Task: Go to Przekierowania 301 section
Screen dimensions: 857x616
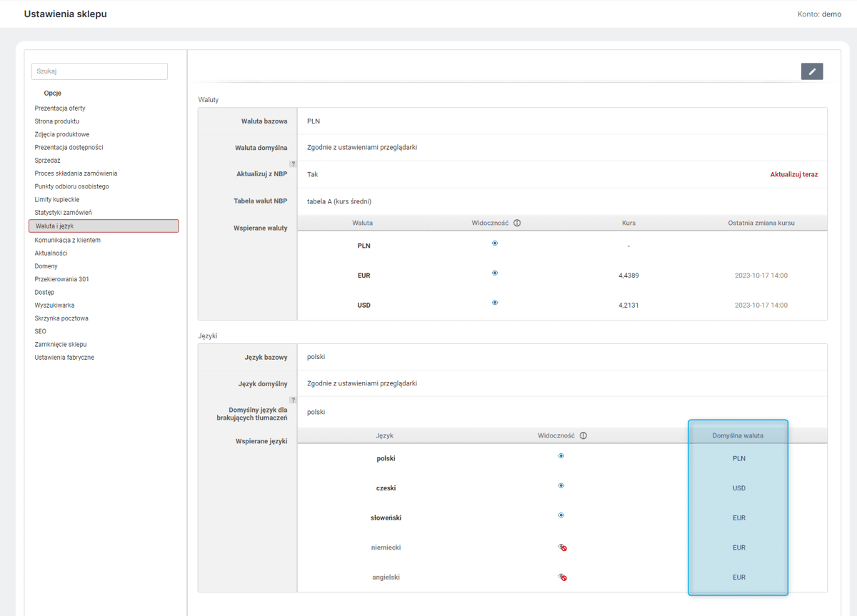Action: point(62,279)
